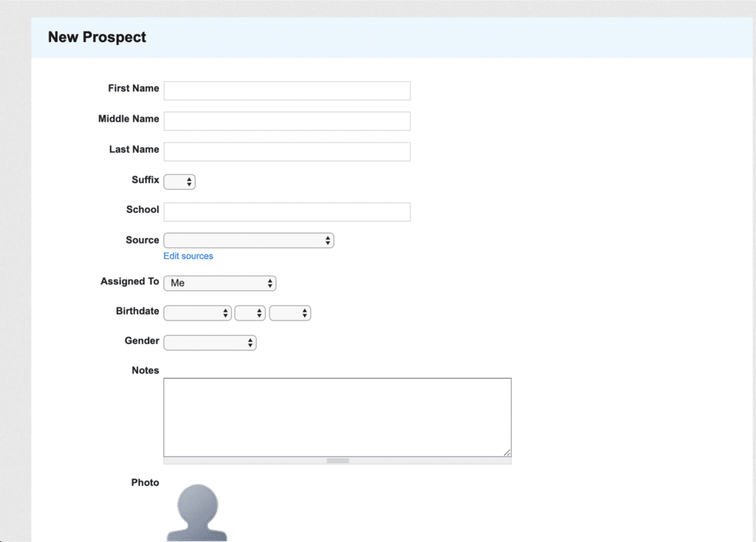Click the Source label
The width and height of the screenshot is (756, 542).
click(142, 240)
